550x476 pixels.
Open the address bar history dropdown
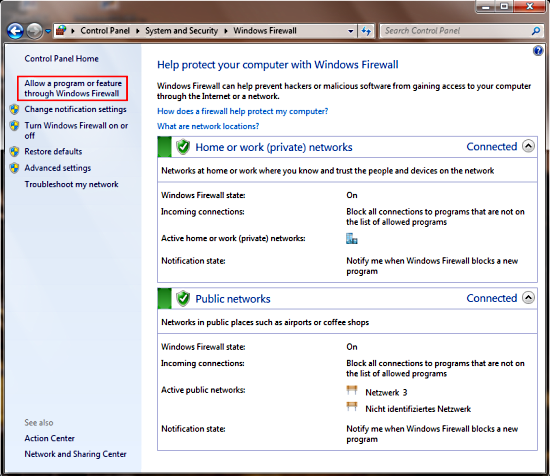click(350, 31)
